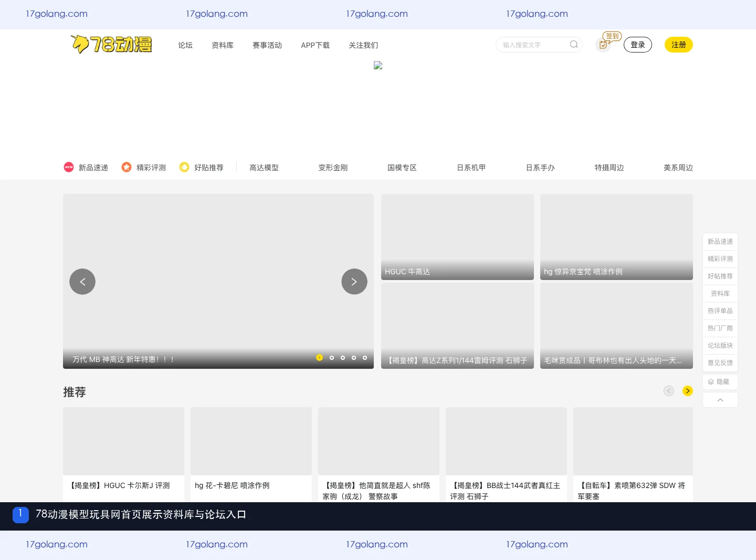Click the 新品速递 red NEW icon

point(69,167)
